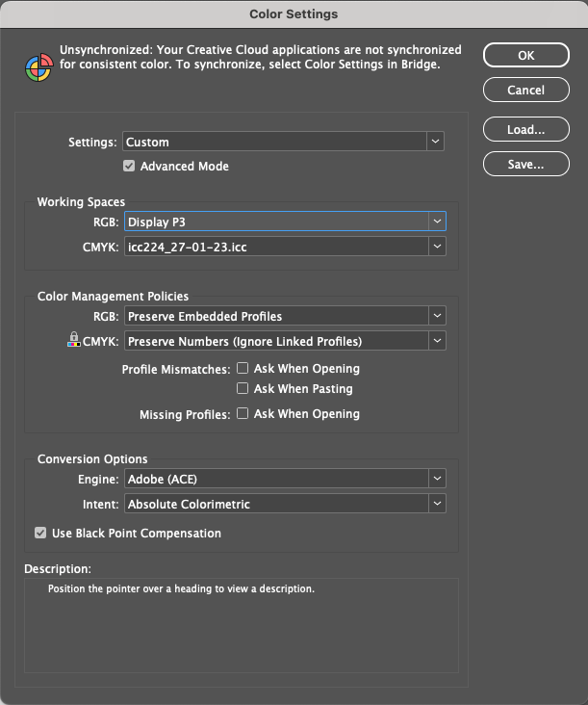Click the Load... button
The height and width of the screenshot is (705, 588).
[x=526, y=129]
